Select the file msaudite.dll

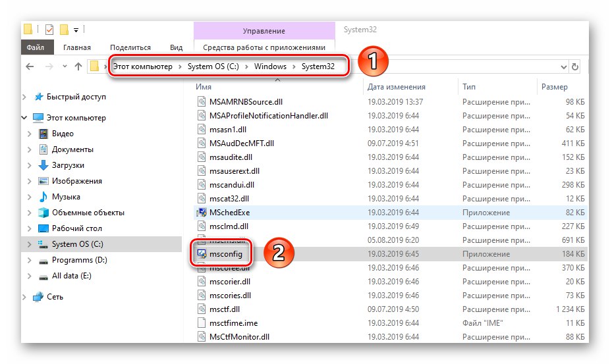tap(231, 157)
